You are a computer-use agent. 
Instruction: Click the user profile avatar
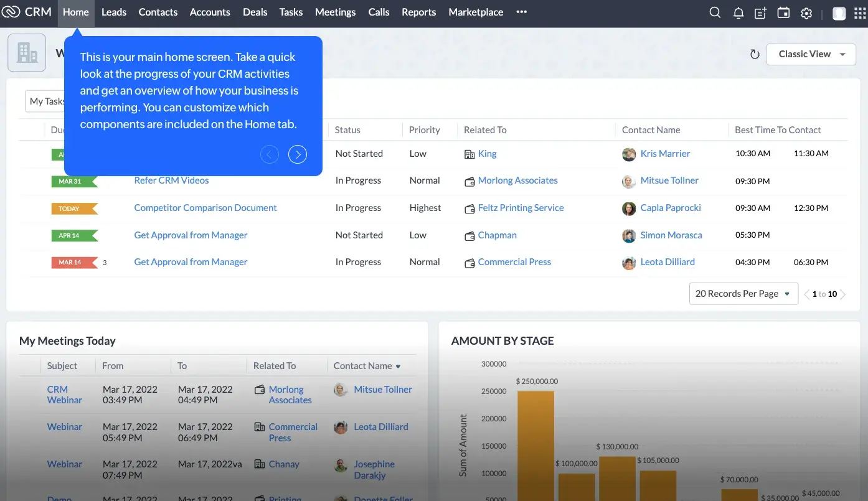(x=839, y=13)
